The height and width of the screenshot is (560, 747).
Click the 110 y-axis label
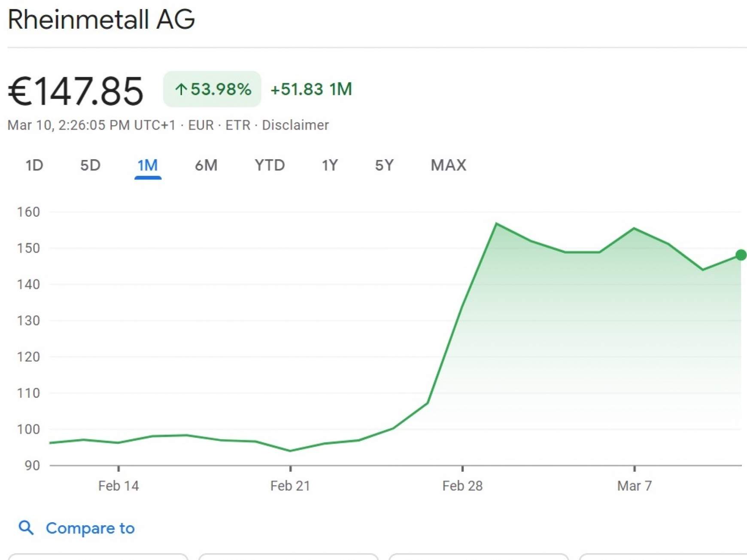(x=28, y=393)
